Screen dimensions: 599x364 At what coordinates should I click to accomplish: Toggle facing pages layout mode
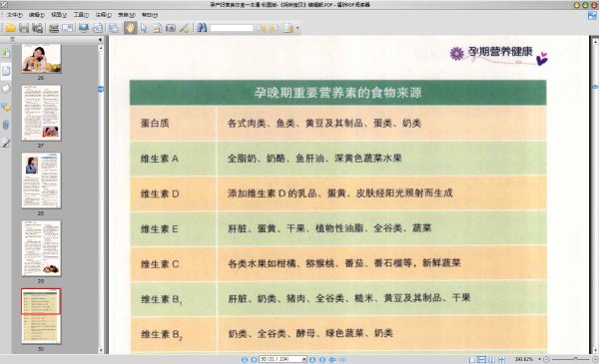click(491, 359)
